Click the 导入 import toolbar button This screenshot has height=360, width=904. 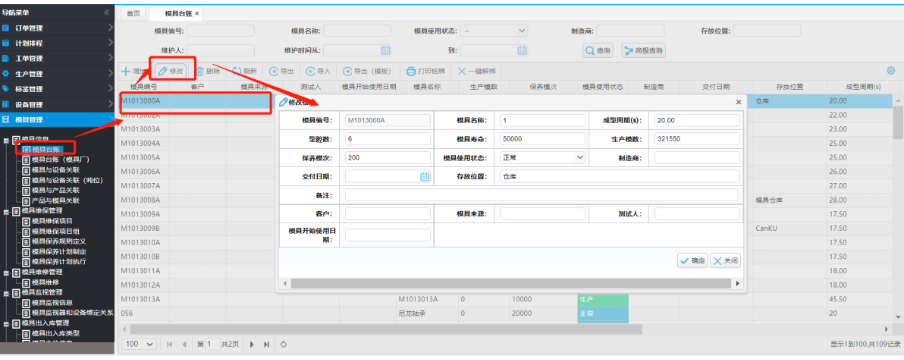tap(318, 72)
